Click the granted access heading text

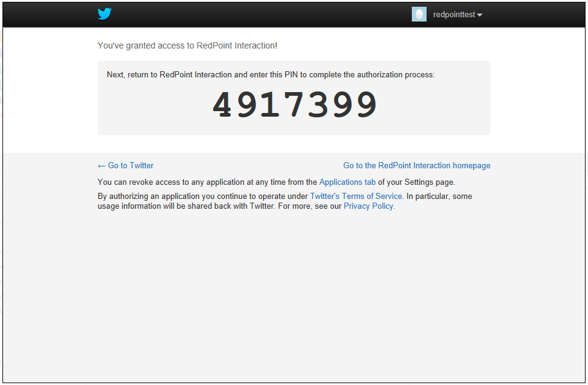(x=187, y=45)
